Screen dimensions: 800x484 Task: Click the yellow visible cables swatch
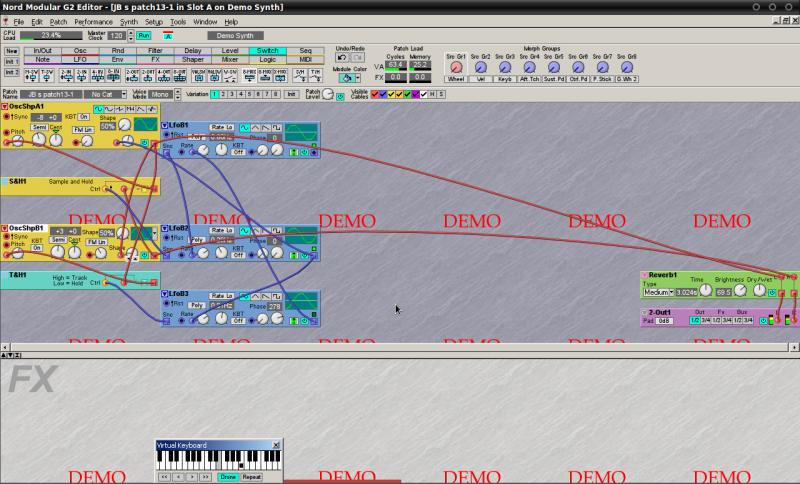tap(391, 94)
